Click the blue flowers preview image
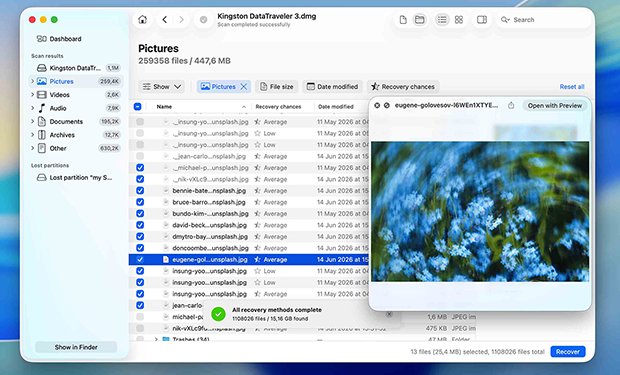 480,211
